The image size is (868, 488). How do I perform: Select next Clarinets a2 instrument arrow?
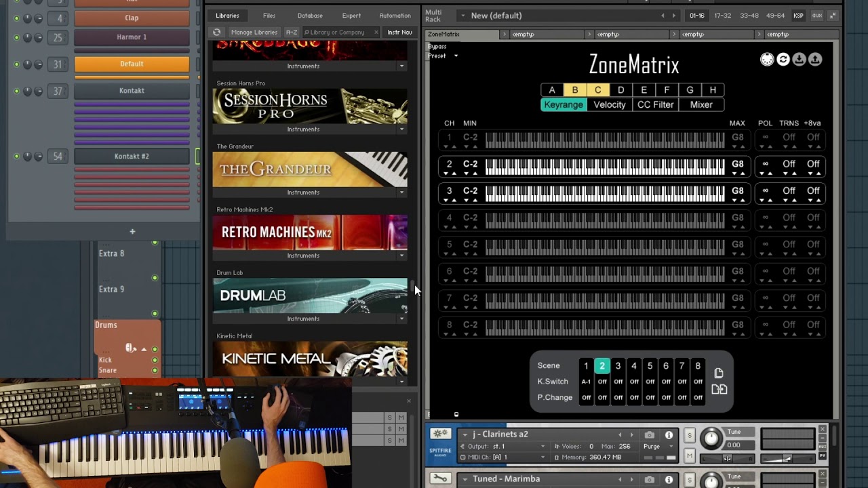pyautogui.click(x=631, y=435)
